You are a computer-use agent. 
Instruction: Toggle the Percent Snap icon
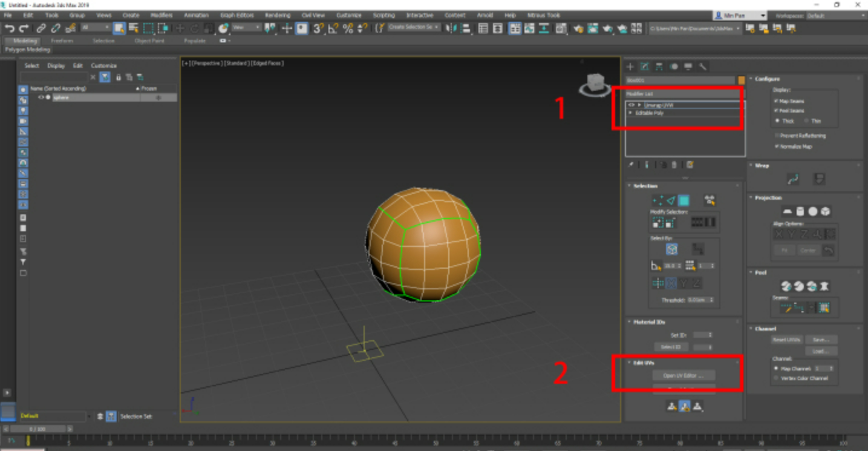pos(348,28)
